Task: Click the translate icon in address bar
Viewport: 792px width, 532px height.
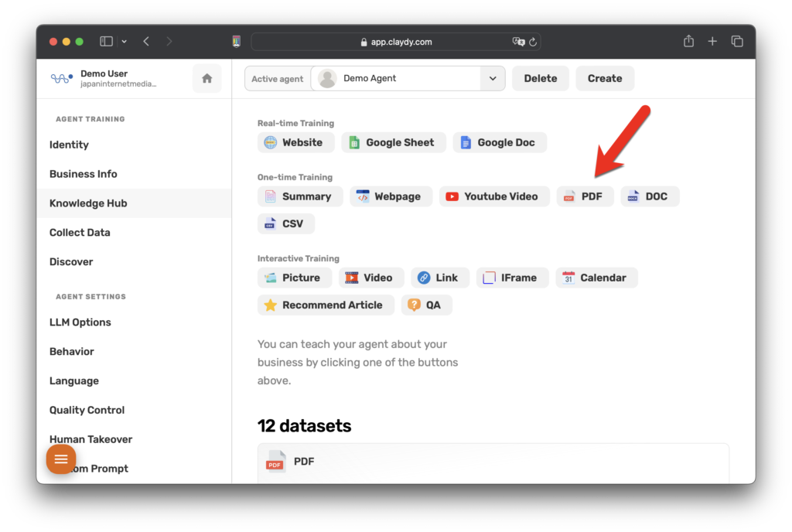Action: coord(517,42)
